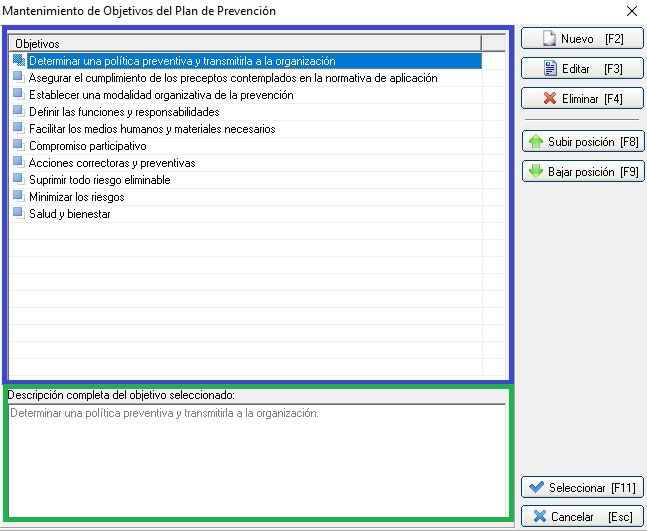Click icon beside 'Definir las funciones y responsabilidades'
Viewport: 647px width, 531px height.
pos(19,112)
